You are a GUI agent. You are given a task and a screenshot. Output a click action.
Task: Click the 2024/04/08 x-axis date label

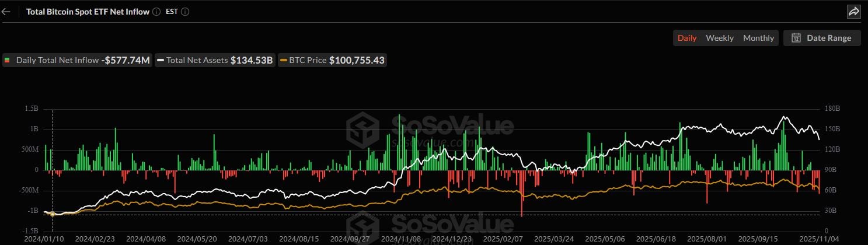pos(147,239)
